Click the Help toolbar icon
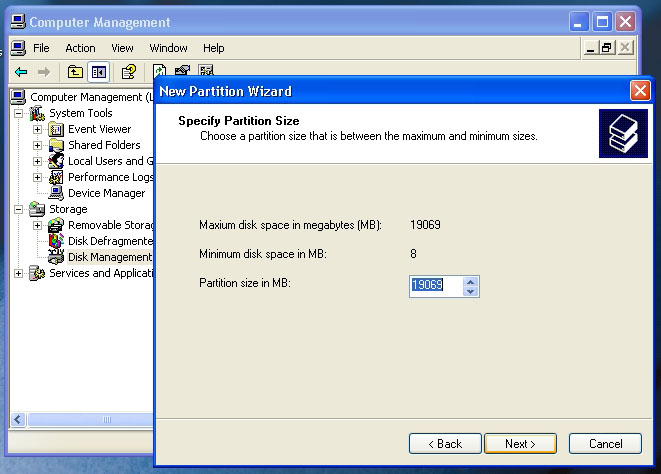661x474 pixels. [128, 72]
